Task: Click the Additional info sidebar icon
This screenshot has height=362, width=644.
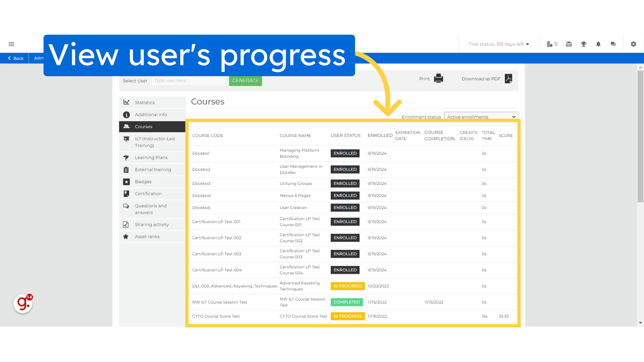Action: tap(126, 114)
